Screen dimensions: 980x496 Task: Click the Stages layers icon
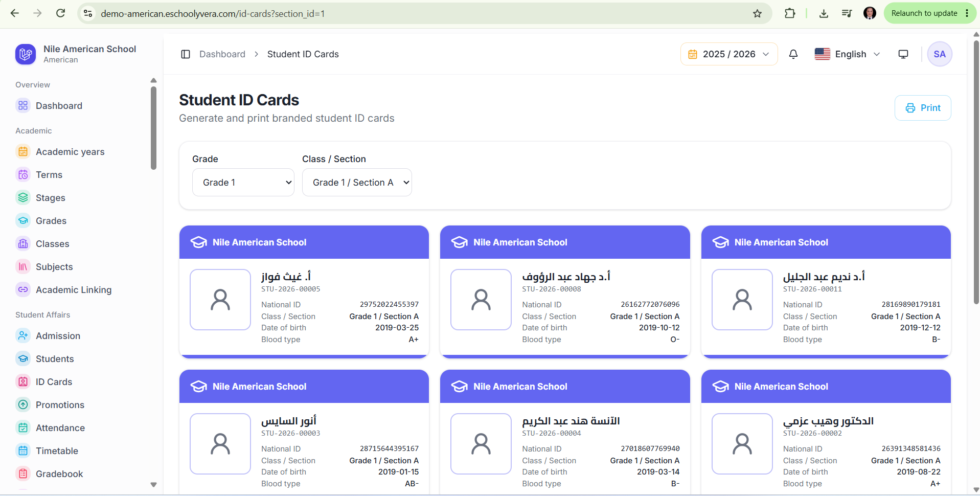(23, 198)
